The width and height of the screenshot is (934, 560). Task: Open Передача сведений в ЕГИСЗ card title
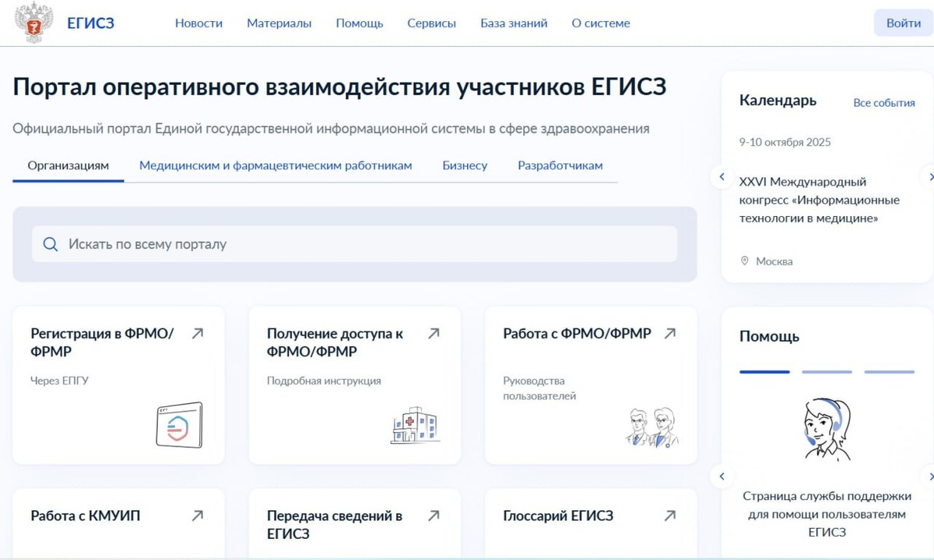[335, 525]
